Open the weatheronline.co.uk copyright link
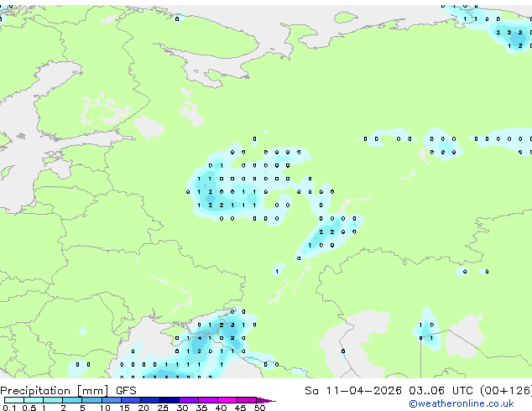 click(x=462, y=403)
